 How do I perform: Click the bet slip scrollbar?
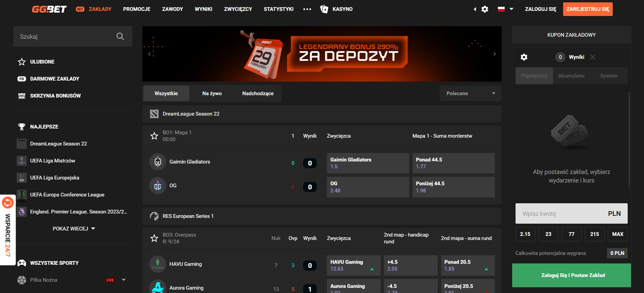[629, 140]
